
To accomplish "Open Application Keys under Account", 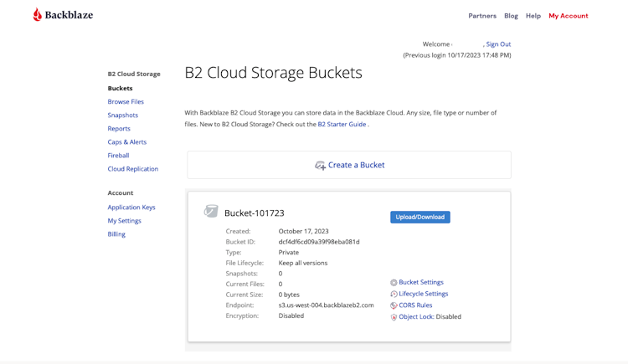I will click(x=131, y=208).
